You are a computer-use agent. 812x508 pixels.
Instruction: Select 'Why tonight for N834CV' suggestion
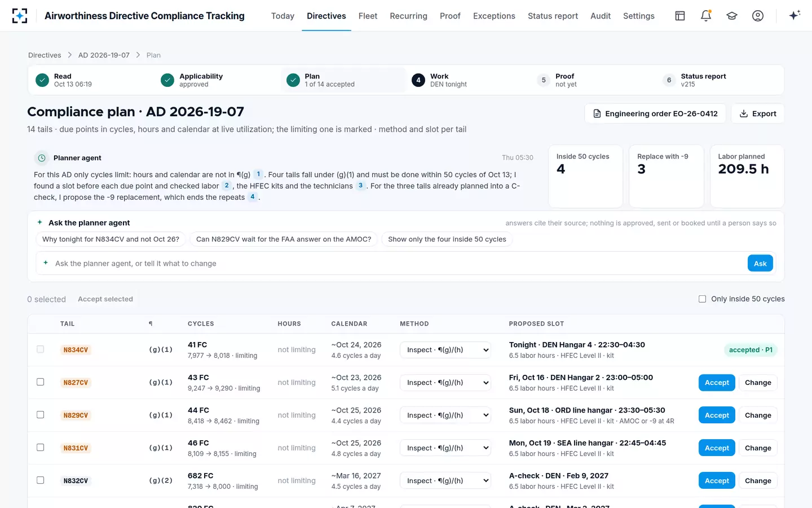[x=111, y=239]
